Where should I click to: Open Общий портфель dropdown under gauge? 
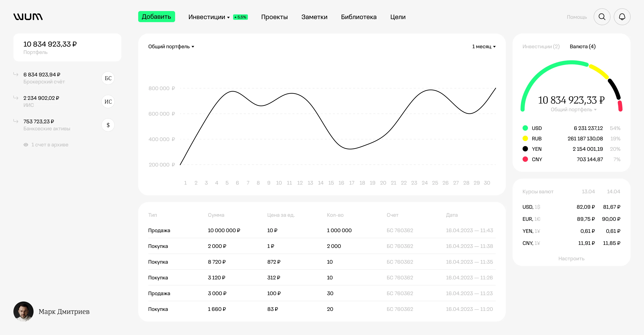tap(574, 110)
